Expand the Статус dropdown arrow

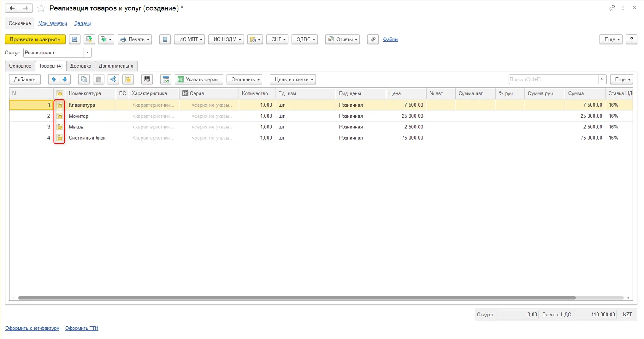(87, 53)
